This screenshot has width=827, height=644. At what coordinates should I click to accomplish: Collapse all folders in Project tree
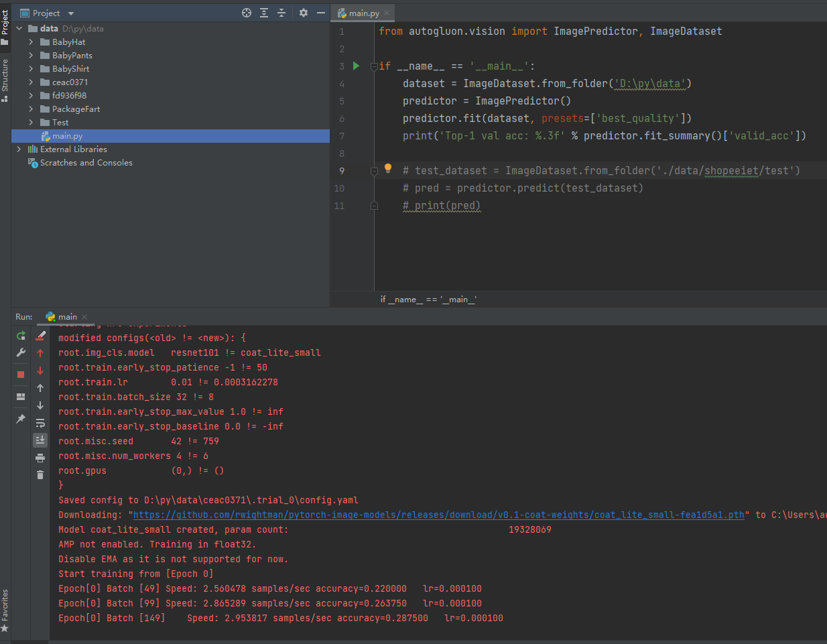pyautogui.click(x=281, y=13)
